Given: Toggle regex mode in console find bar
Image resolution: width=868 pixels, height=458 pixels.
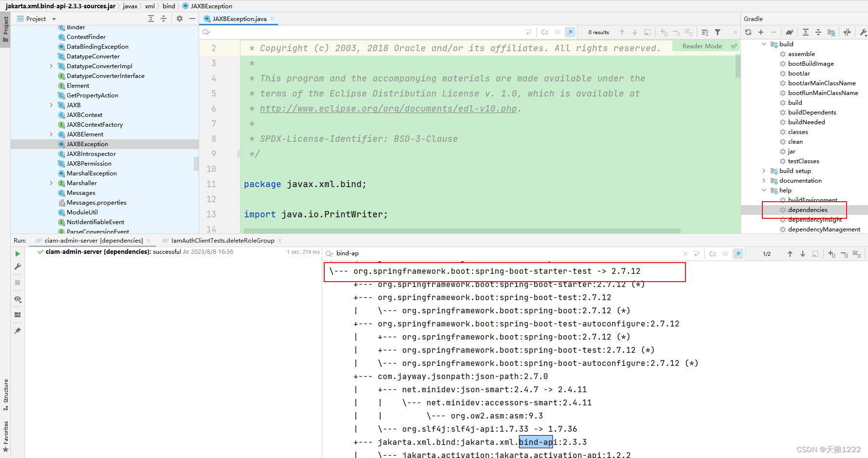Looking at the screenshot, I should (x=738, y=253).
